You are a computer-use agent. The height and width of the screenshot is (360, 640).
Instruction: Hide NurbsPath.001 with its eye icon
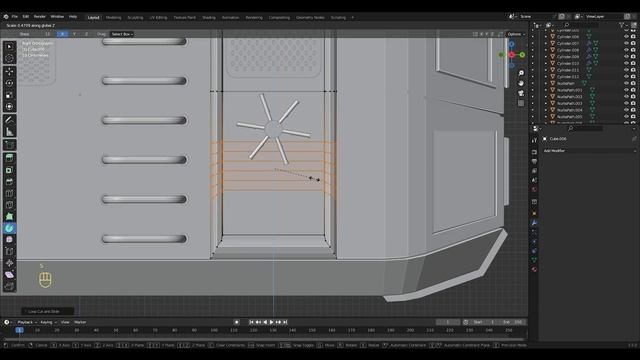(x=627, y=90)
